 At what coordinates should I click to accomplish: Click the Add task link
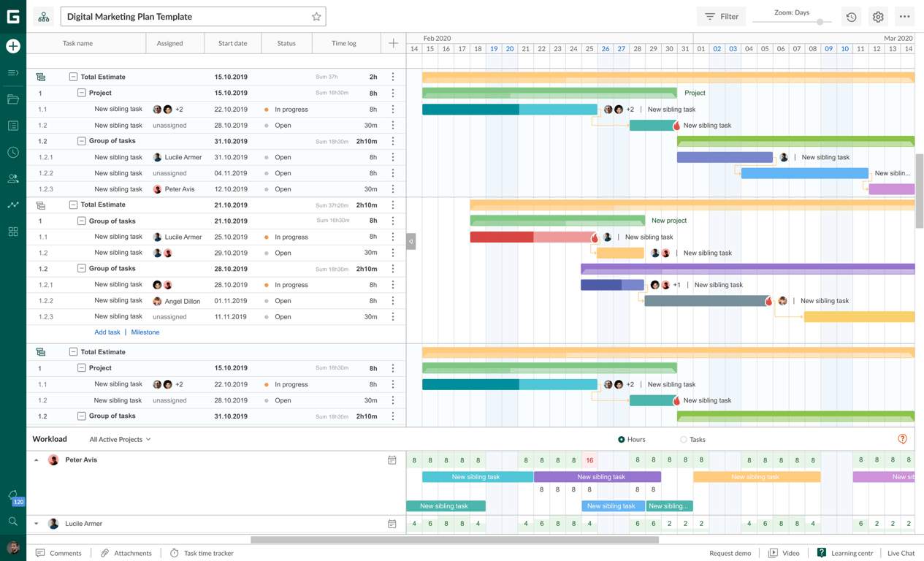[107, 332]
